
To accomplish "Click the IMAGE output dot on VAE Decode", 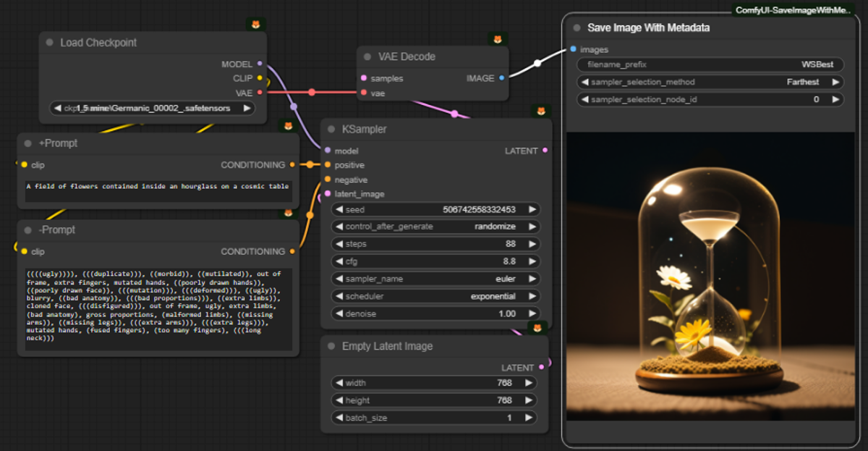I will [x=502, y=78].
